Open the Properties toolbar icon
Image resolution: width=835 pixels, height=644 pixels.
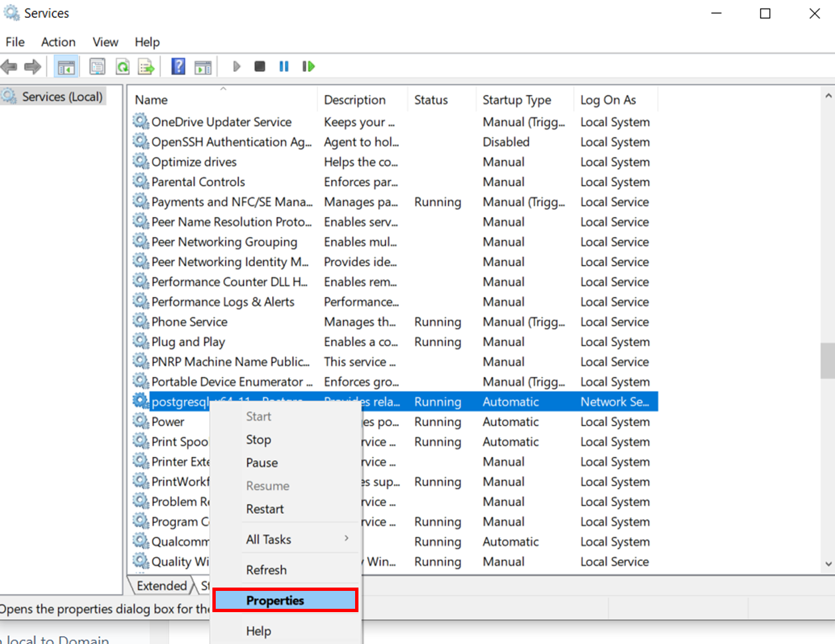(97, 66)
